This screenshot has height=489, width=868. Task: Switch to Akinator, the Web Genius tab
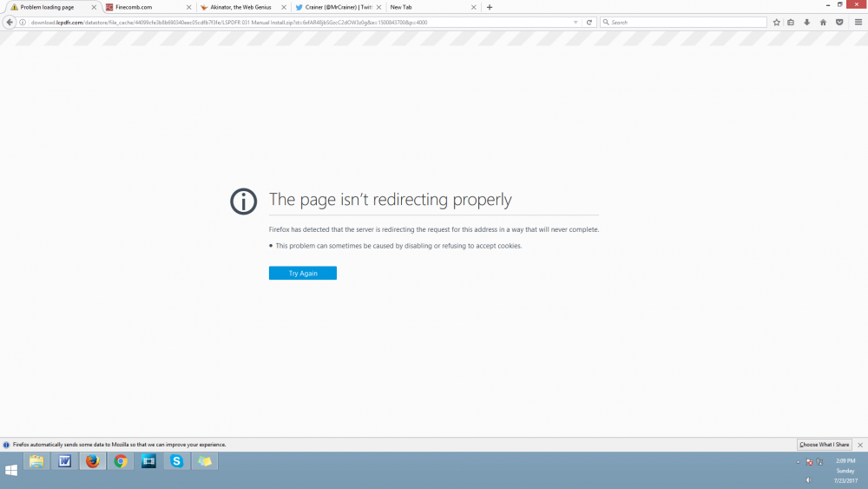240,7
